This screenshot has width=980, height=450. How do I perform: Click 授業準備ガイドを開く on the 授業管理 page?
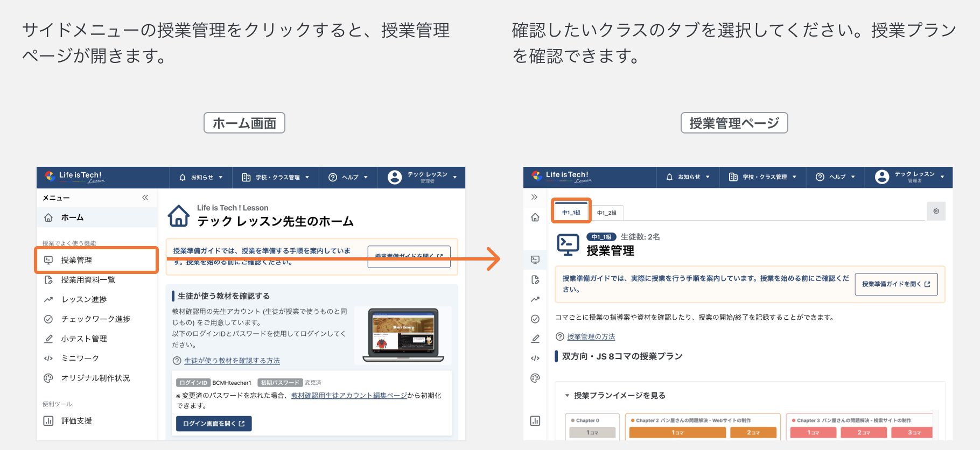point(896,284)
